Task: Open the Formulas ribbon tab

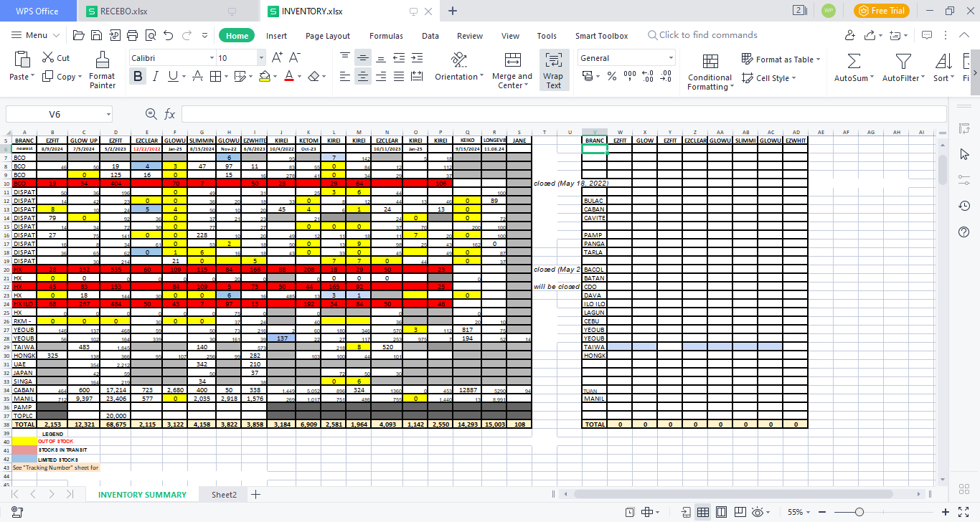Action: [x=386, y=36]
